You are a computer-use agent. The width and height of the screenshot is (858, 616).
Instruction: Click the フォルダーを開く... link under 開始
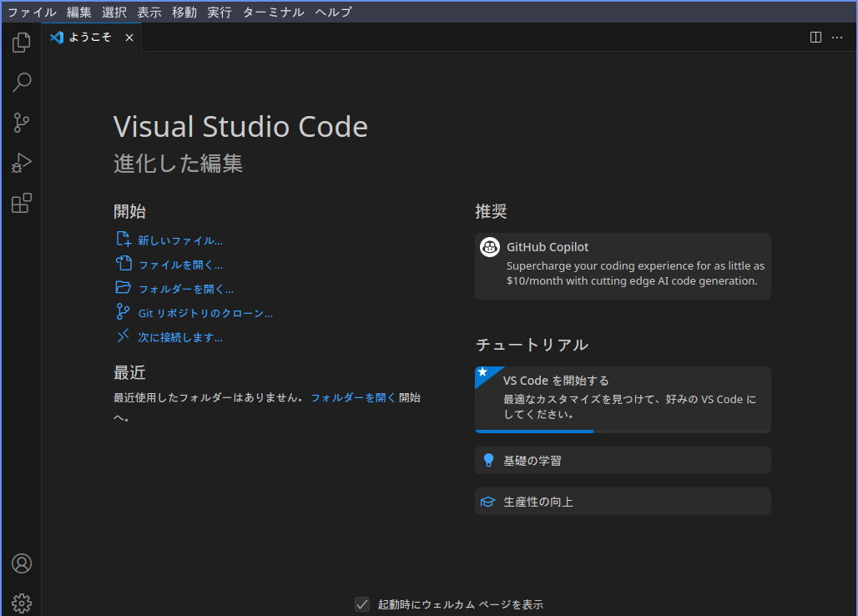185,289
